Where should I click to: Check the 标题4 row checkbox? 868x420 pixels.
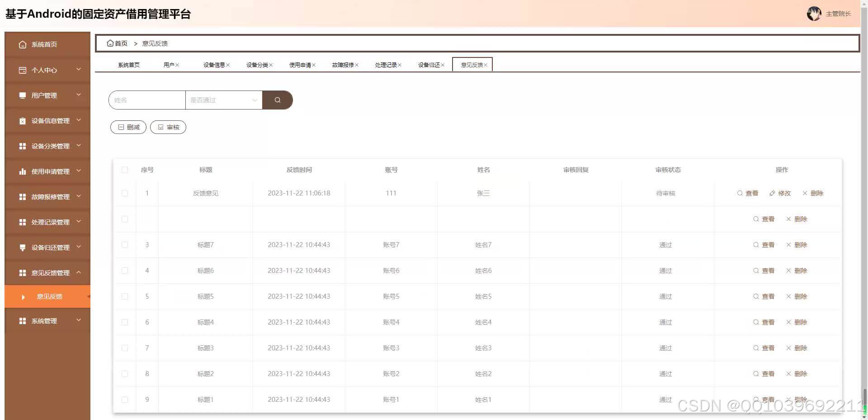point(125,322)
